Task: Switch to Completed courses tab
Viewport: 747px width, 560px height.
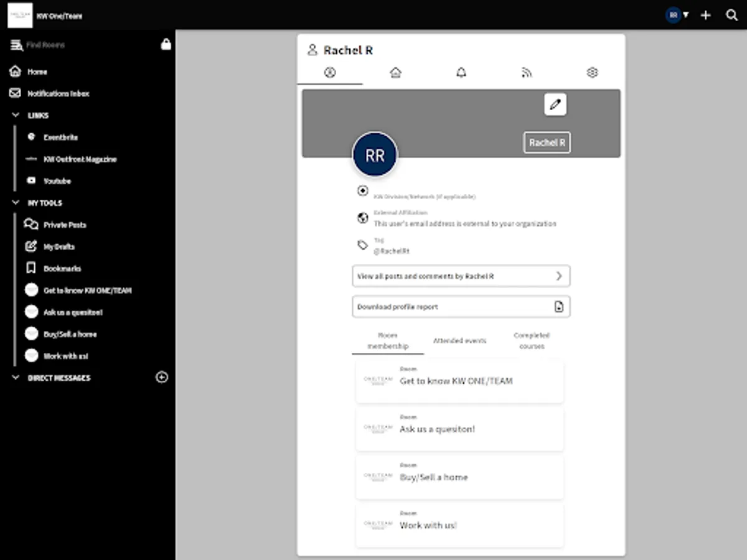Action: (x=532, y=340)
